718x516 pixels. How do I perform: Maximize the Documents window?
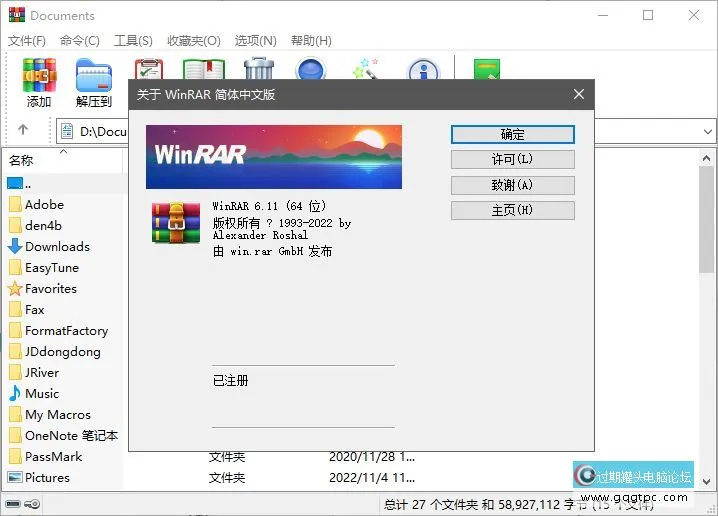coord(648,15)
